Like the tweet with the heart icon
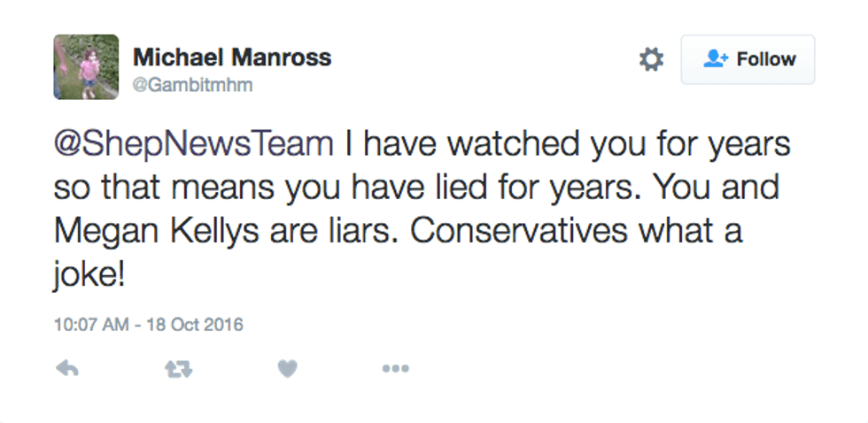868x423 pixels. [x=286, y=369]
